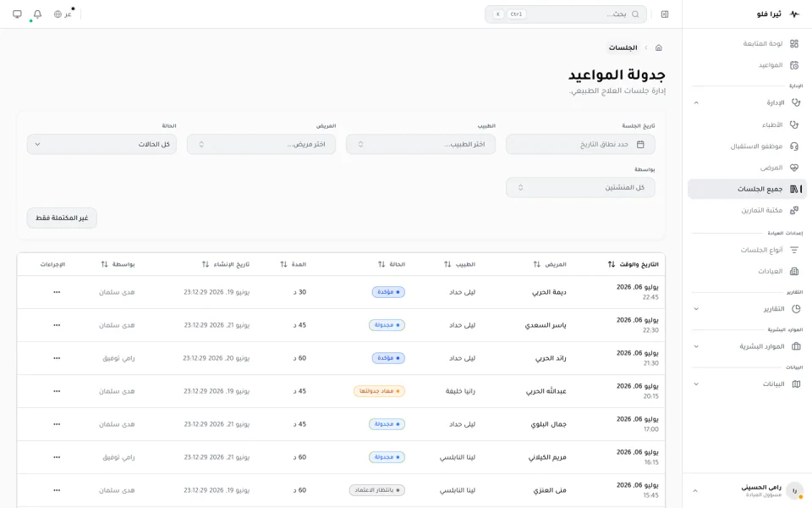Click the calendar icon in date range field

(640, 144)
